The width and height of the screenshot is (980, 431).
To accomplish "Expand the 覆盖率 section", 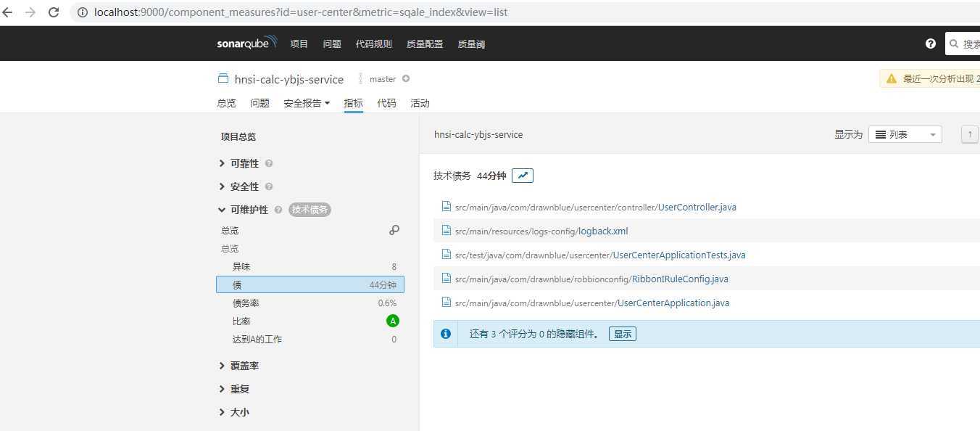I will pyautogui.click(x=239, y=366).
